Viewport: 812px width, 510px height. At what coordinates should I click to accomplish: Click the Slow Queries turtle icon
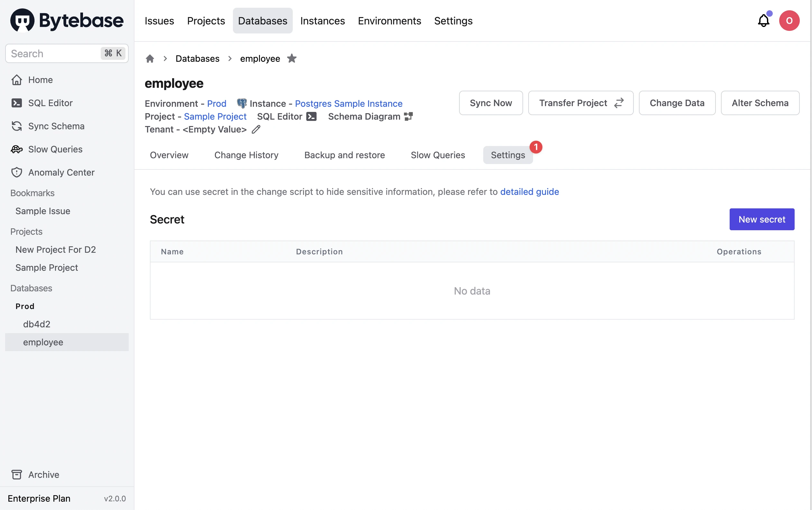point(16,149)
